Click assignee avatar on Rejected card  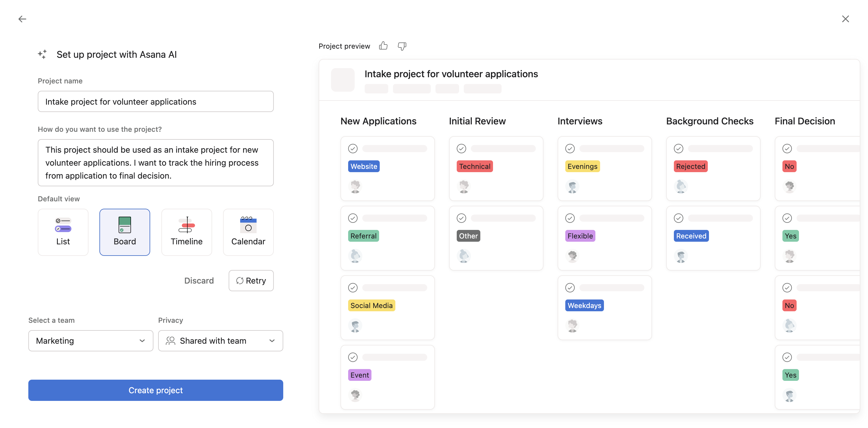pyautogui.click(x=681, y=187)
